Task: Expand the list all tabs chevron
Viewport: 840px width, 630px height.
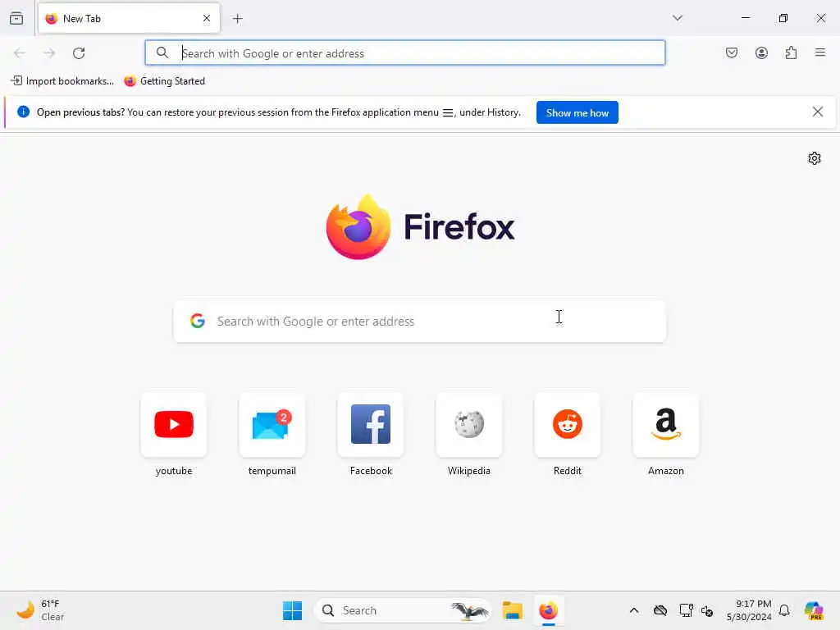Action: point(678,18)
